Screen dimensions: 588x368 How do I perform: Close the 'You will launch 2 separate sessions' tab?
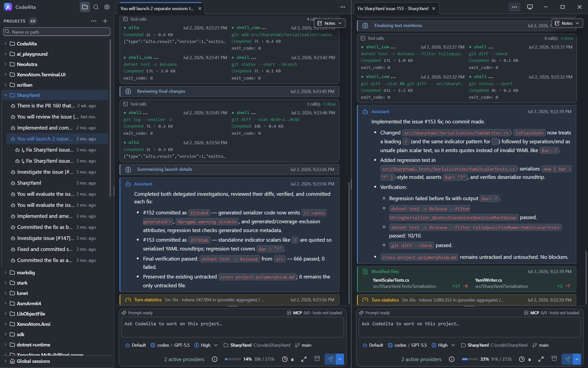click(200, 9)
